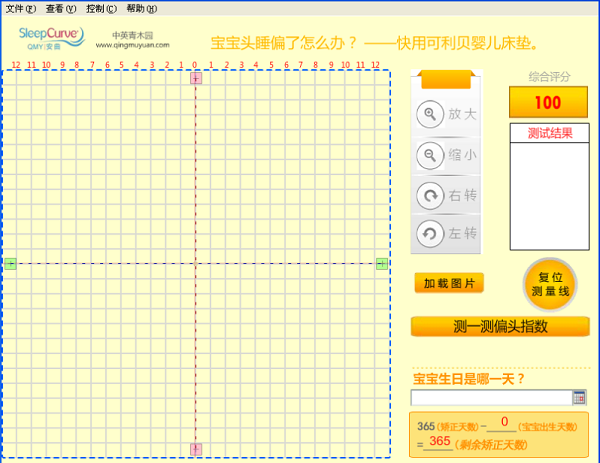Click the baby birthday date input field
600x463 pixels.
492,398
